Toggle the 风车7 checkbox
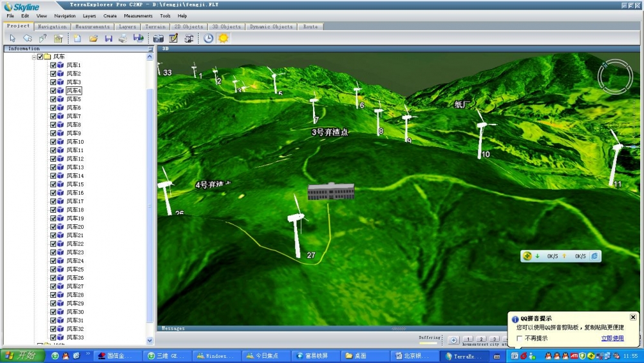644x363 pixels. point(53,116)
